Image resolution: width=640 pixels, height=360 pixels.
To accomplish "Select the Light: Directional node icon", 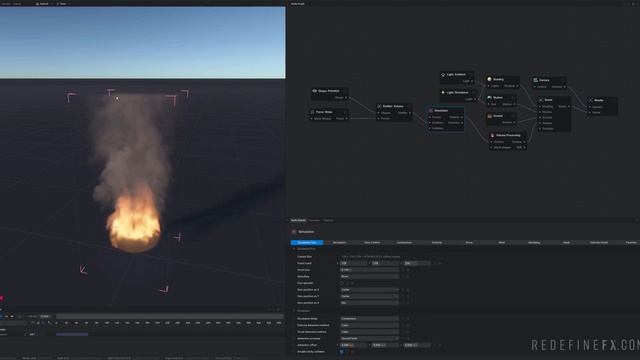I will pyautogui.click(x=443, y=93).
